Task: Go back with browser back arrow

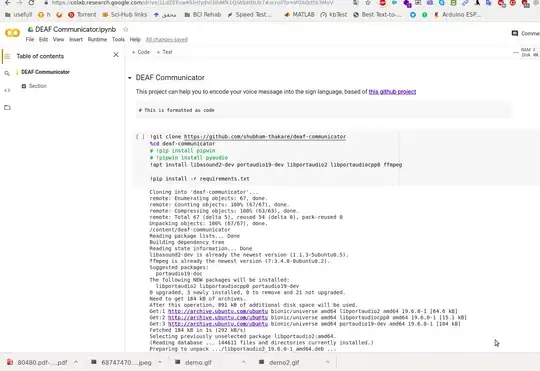Action: coord(7,3)
